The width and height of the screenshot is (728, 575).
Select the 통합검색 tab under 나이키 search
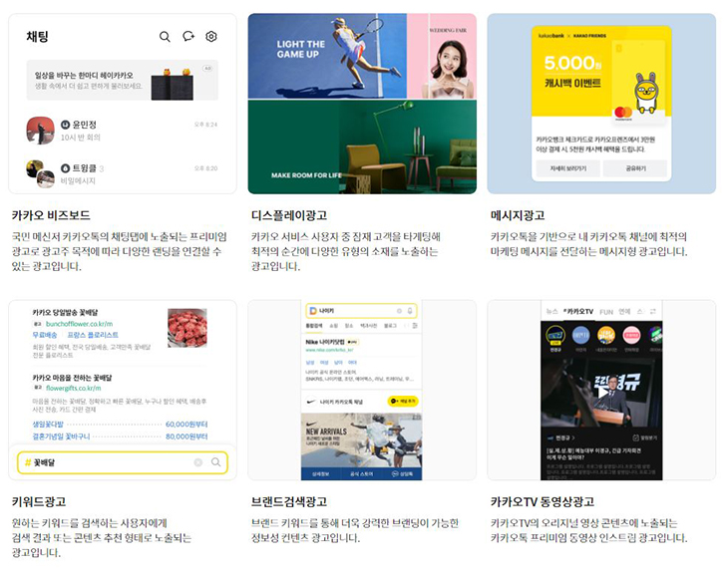point(314,326)
